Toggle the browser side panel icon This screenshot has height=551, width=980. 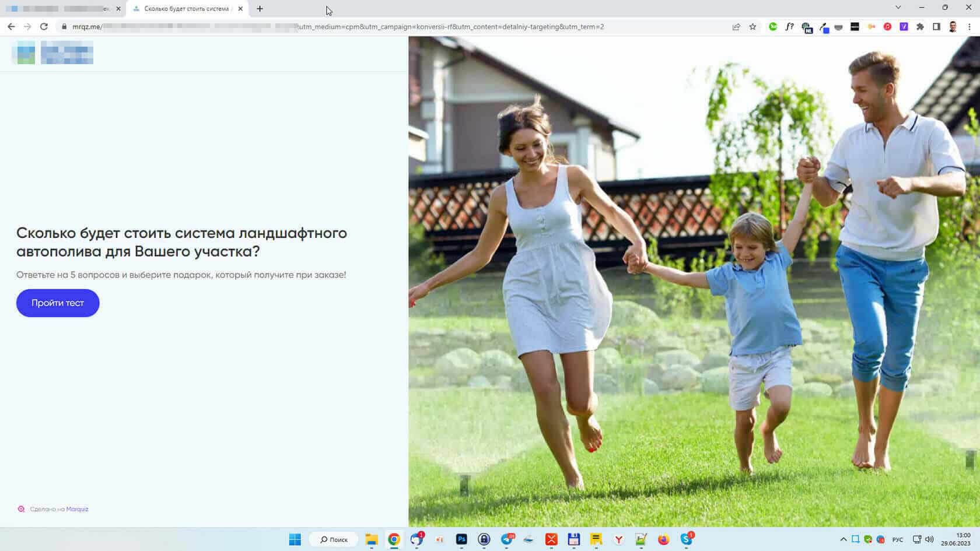click(x=936, y=26)
